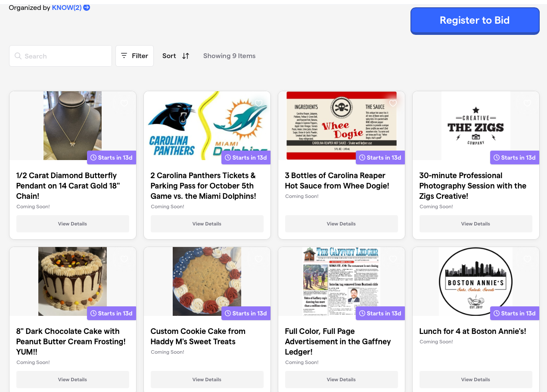
Task: Click the sort arrows icon
Action: (186, 56)
